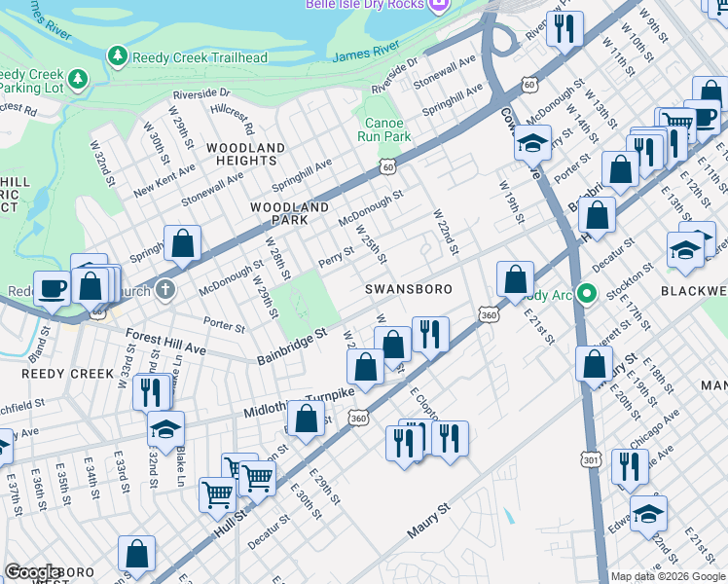Select the shopping cart marker at top right
This screenshot has width=728, height=584.
[678, 125]
